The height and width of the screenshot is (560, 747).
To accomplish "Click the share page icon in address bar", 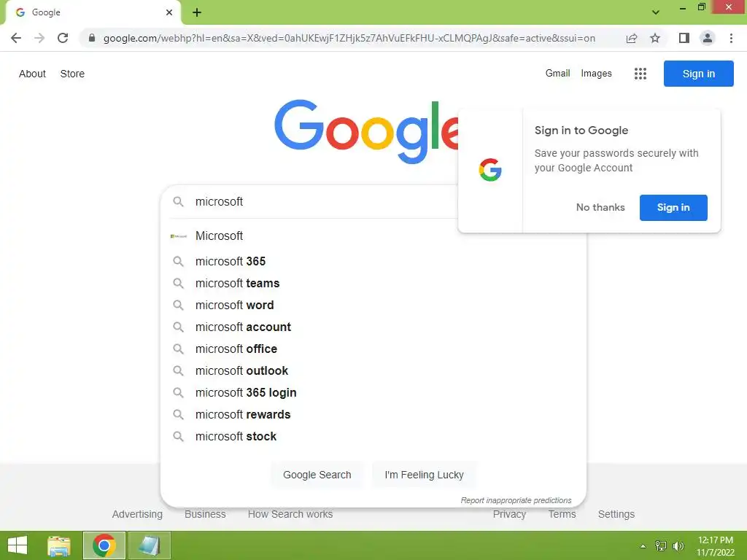I will [x=632, y=38].
